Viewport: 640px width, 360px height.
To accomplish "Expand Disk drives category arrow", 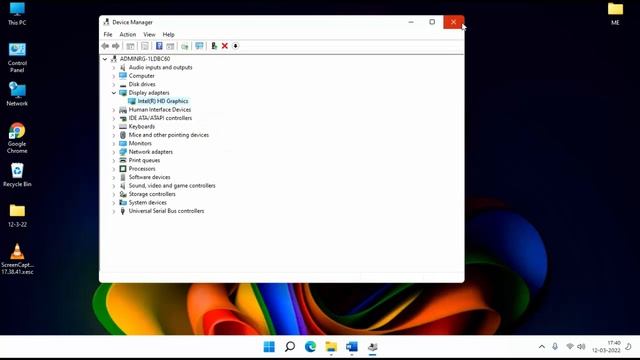I will pos(114,84).
